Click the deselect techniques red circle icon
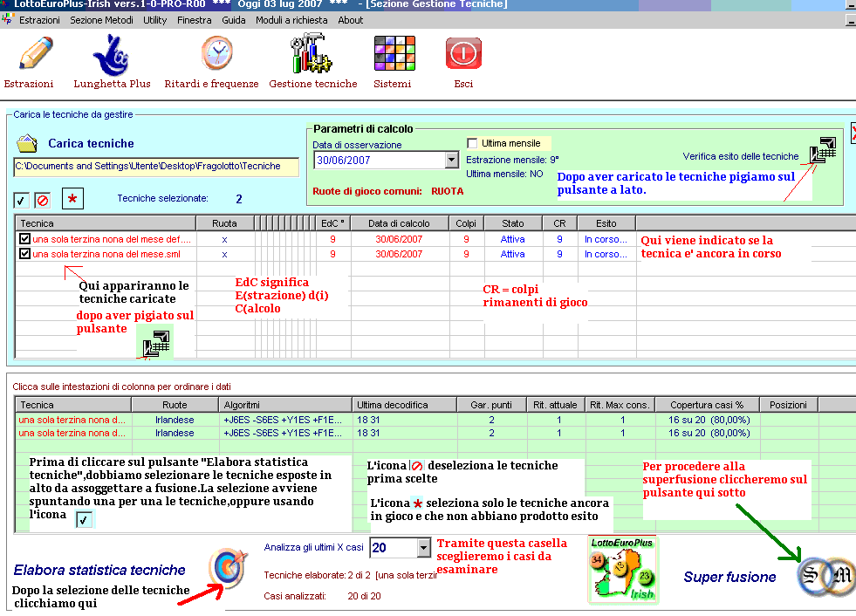 (x=42, y=201)
